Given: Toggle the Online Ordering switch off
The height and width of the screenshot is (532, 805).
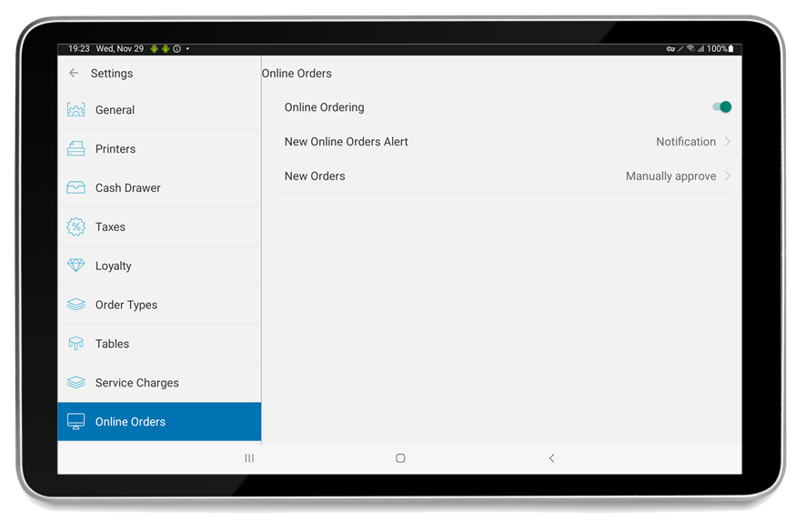Looking at the screenshot, I should click(x=721, y=106).
